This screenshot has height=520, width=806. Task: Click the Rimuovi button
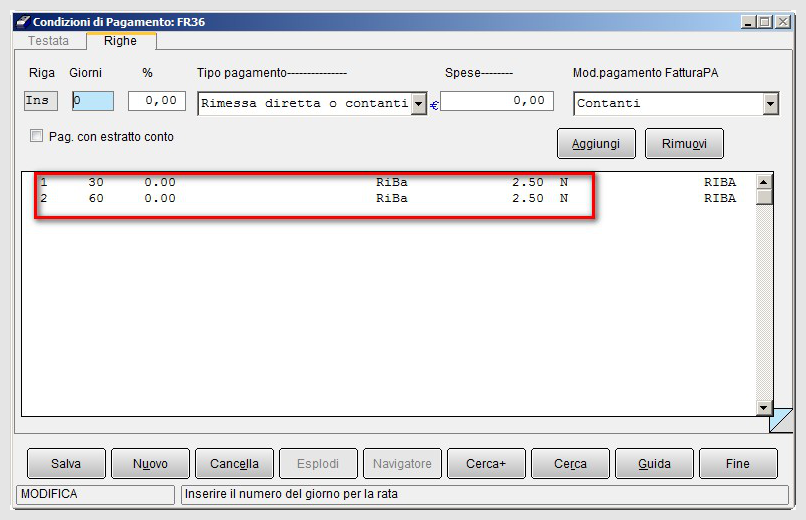684,143
